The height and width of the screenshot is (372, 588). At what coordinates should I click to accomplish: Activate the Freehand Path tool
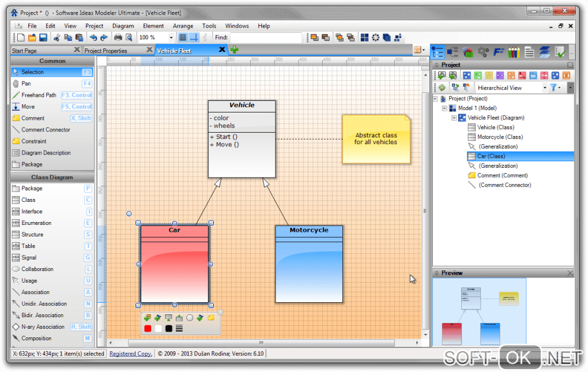click(x=52, y=95)
